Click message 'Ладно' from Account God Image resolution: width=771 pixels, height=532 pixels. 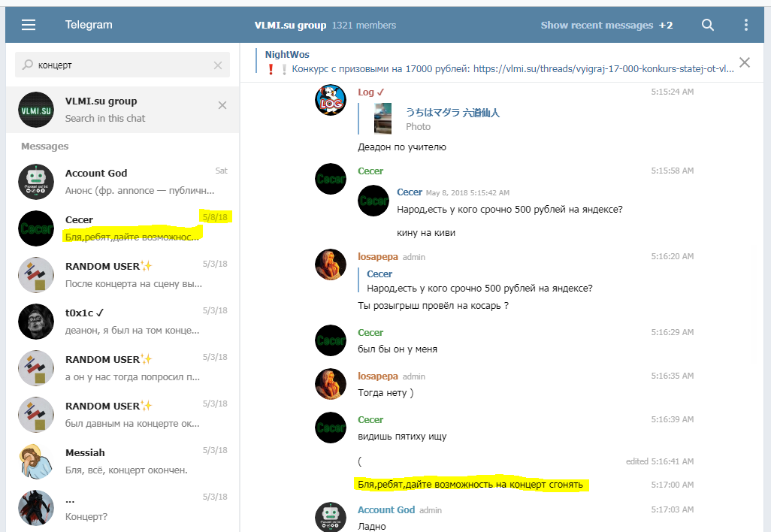pos(372,526)
